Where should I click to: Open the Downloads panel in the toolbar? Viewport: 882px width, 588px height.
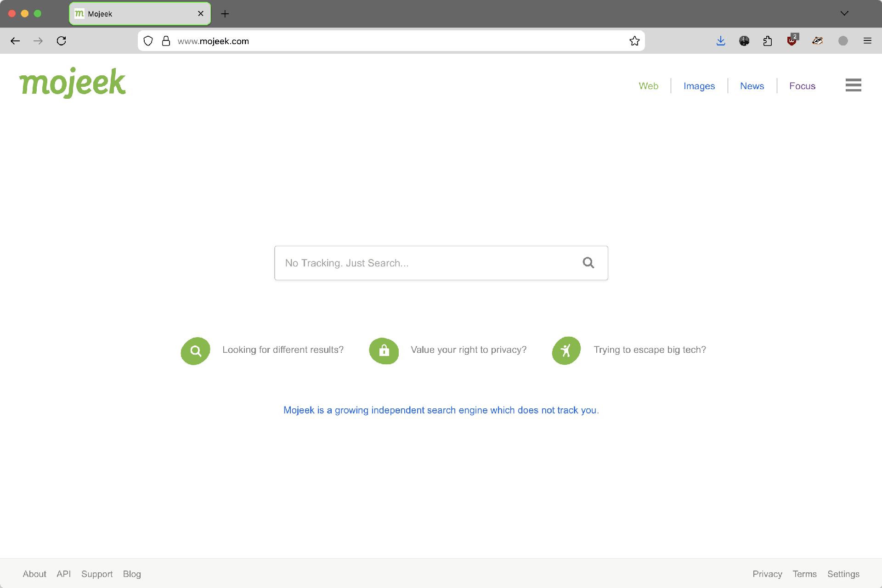(x=721, y=41)
